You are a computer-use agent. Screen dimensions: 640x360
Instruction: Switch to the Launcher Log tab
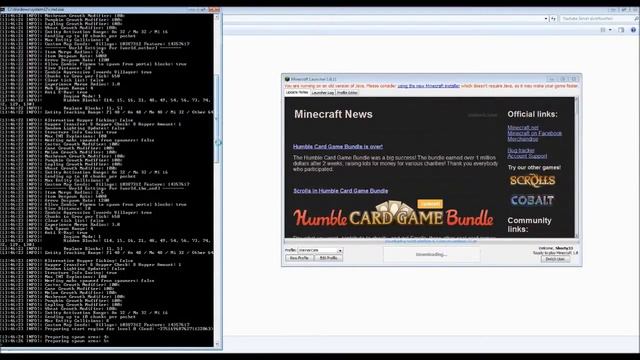(323, 93)
